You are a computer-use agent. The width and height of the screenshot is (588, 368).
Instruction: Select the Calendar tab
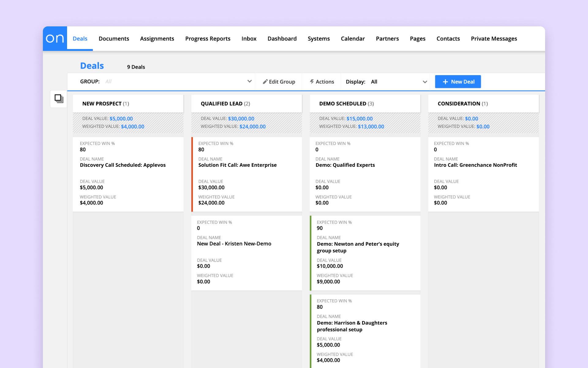pos(352,39)
